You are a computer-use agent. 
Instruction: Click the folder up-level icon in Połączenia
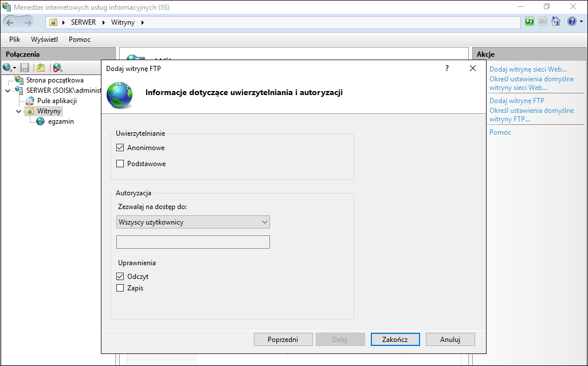[41, 68]
